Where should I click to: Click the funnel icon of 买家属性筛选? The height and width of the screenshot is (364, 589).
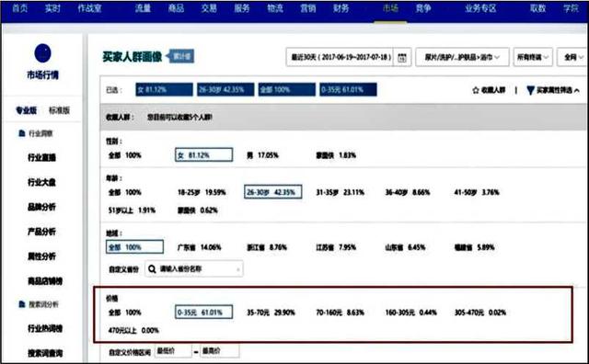530,90
